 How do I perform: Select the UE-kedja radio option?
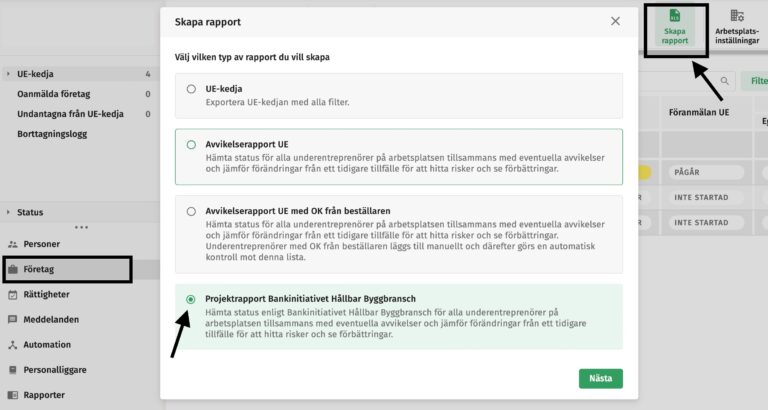click(191, 89)
